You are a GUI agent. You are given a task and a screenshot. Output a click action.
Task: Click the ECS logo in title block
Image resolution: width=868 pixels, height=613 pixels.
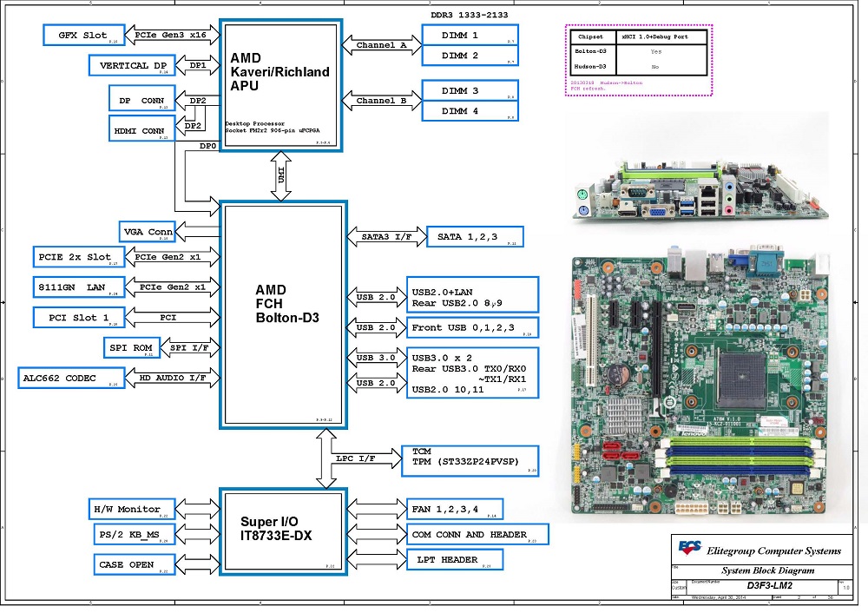click(x=690, y=548)
